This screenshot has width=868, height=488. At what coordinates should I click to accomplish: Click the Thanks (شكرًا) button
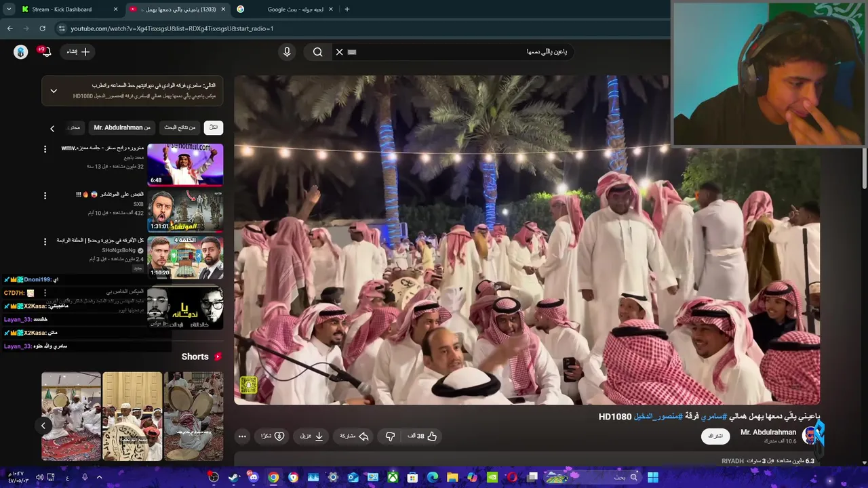click(273, 436)
